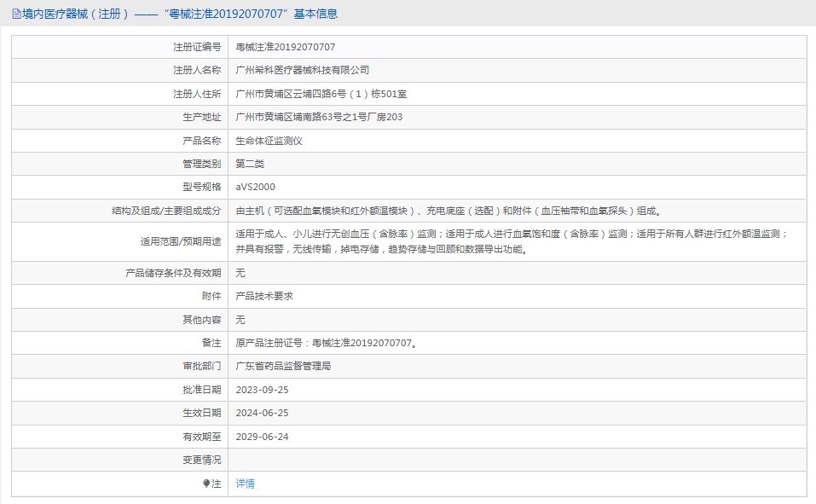Click management class value 第二类
The image size is (816, 504).
click(x=250, y=164)
